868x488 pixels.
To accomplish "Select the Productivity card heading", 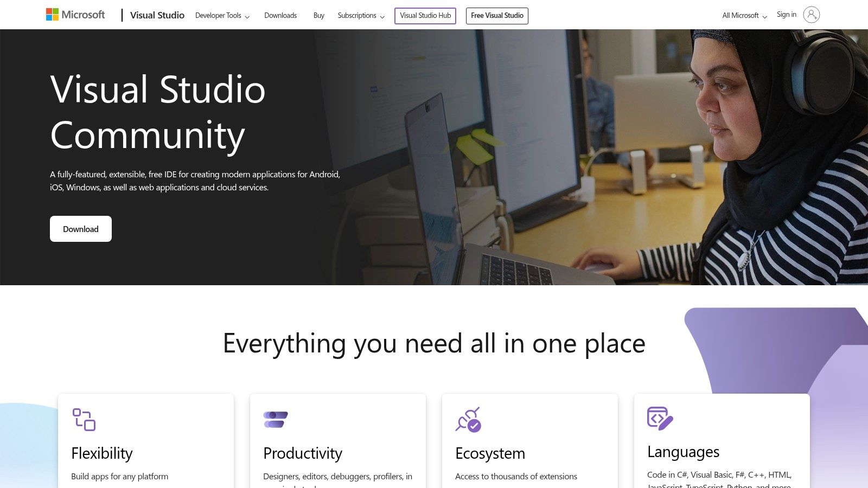I will (303, 453).
